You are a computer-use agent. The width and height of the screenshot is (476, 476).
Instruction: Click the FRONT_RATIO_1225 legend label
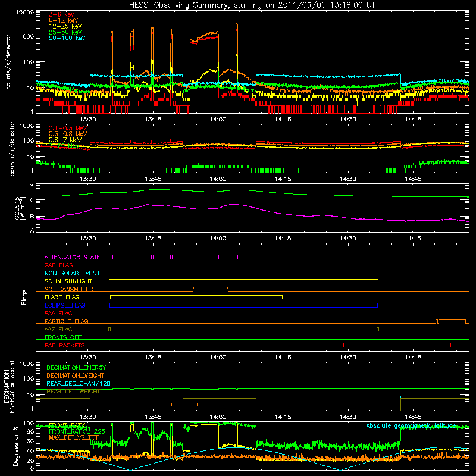77,431
